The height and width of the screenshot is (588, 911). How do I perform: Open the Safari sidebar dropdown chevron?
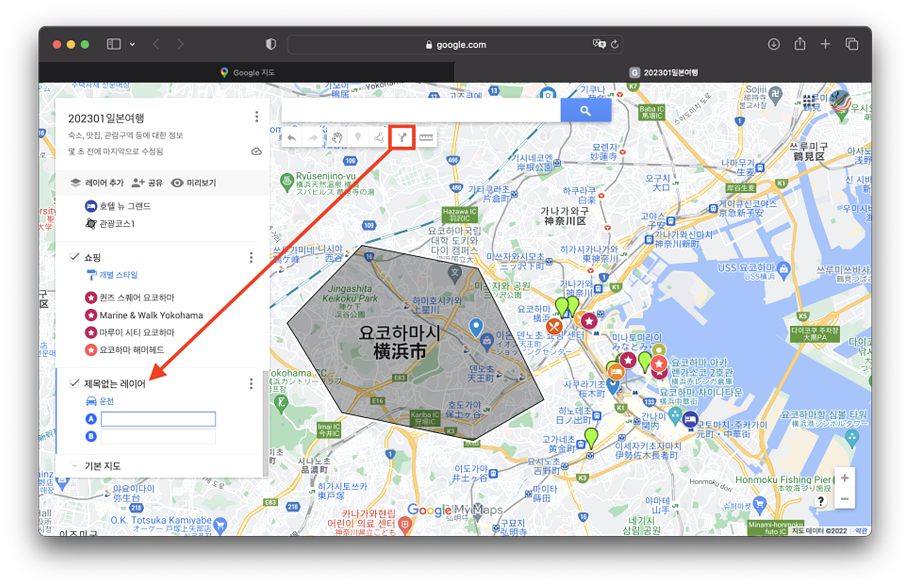132,44
